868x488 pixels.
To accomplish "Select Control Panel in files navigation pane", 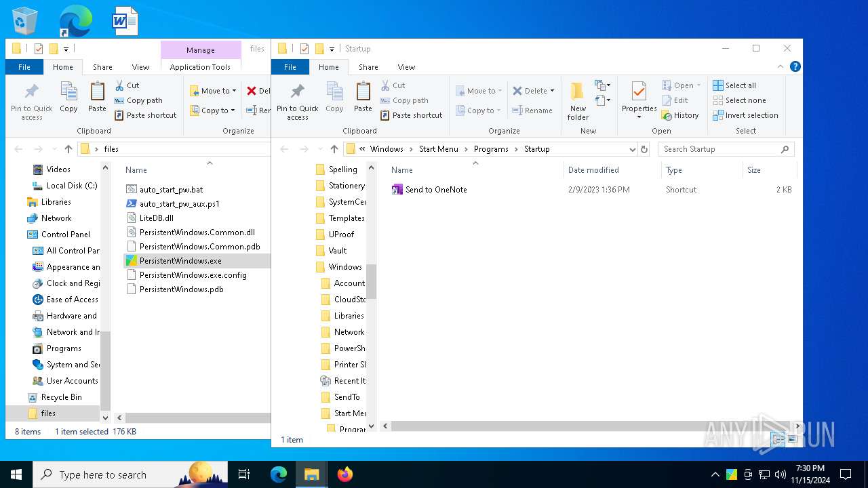I will point(66,235).
